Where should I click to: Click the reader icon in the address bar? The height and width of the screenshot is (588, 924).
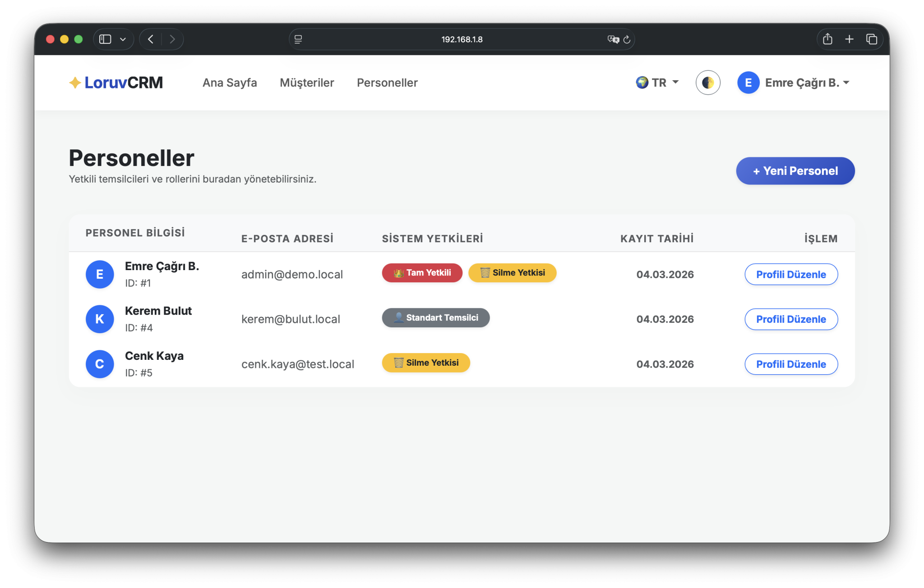click(298, 40)
